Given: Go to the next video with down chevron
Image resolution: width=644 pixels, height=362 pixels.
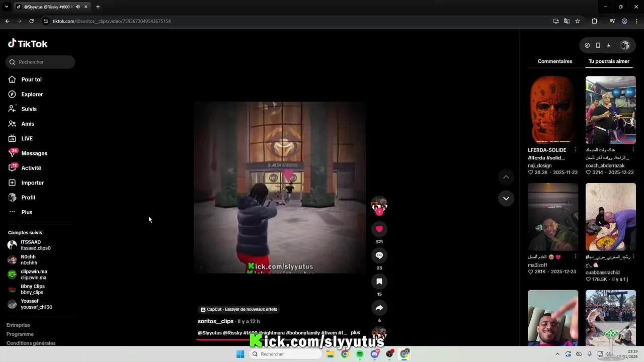Looking at the screenshot, I should pos(506,198).
